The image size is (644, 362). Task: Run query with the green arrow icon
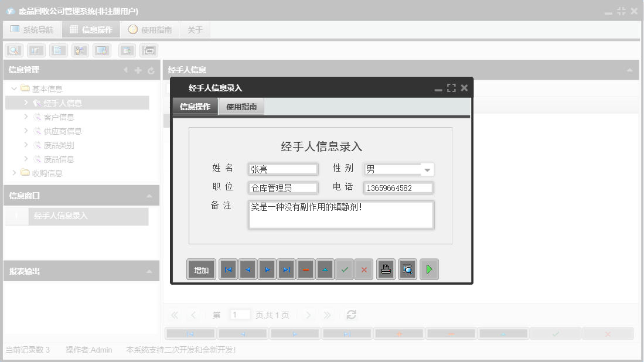[429, 269]
